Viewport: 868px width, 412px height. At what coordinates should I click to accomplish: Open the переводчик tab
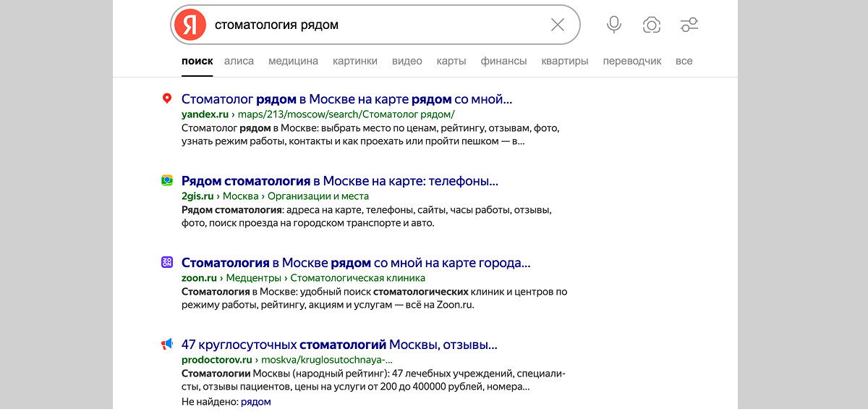point(632,62)
